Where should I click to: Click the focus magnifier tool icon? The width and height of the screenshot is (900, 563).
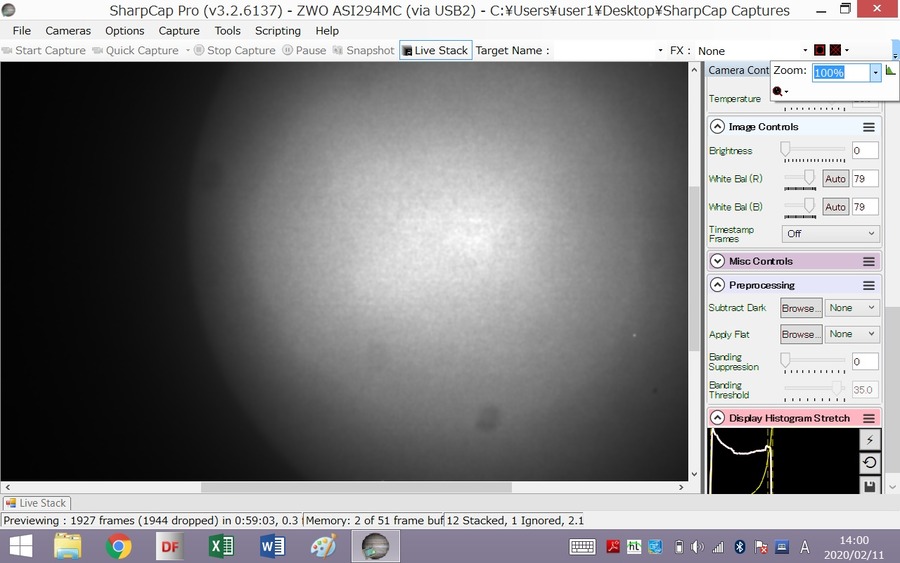pyautogui.click(x=777, y=91)
